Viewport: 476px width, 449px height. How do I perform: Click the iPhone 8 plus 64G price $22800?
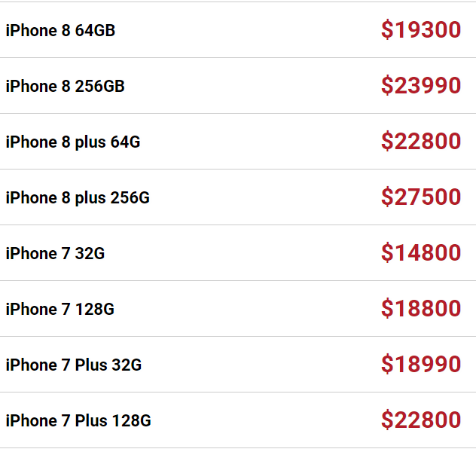coord(421,142)
